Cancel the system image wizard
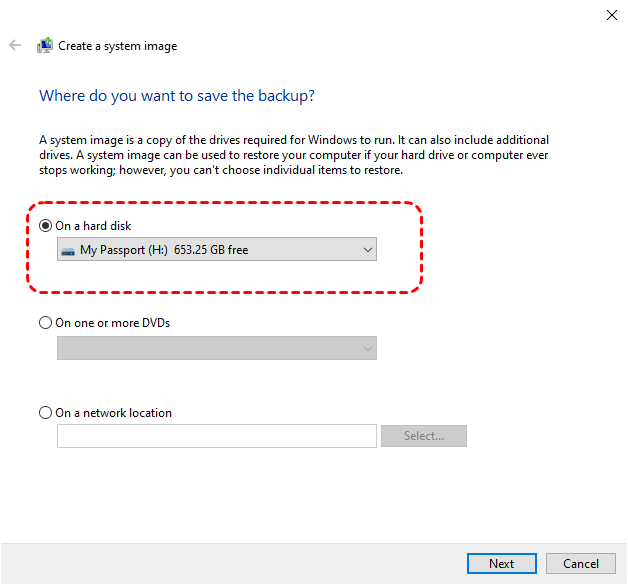The width and height of the screenshot is (628, 585). [x=581, y=564]
